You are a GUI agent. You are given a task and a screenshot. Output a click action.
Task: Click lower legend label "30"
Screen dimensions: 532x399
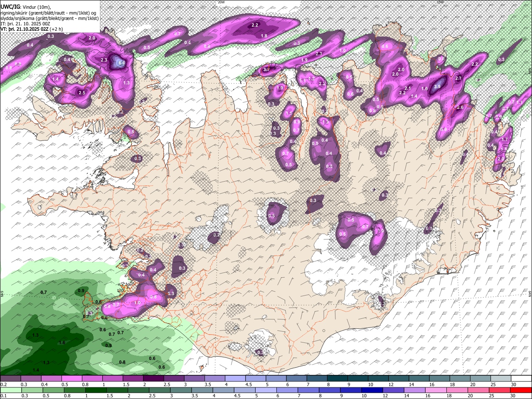point(513,396)
